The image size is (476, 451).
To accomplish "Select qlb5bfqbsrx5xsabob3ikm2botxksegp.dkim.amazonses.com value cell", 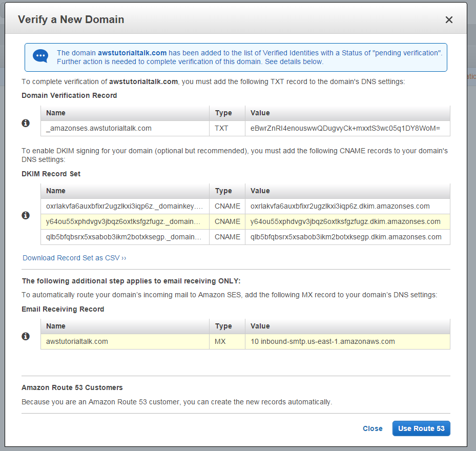I will tap(347, 237).
